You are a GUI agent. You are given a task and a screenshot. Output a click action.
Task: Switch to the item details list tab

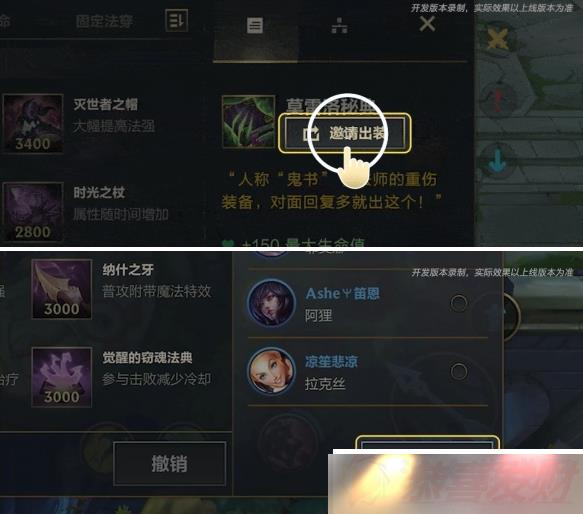point(255,25)
